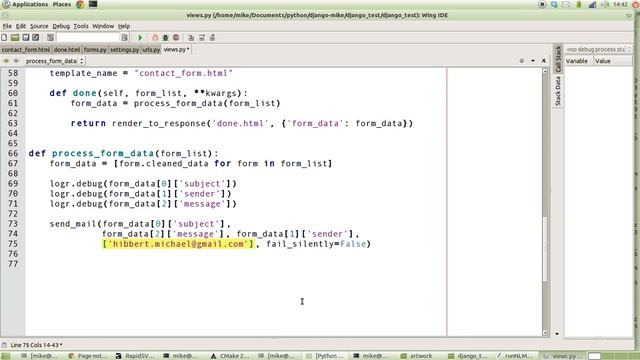Screen dimensions: 640x360
Task: Open the Help menu
Action: click(x=124, y=26)
